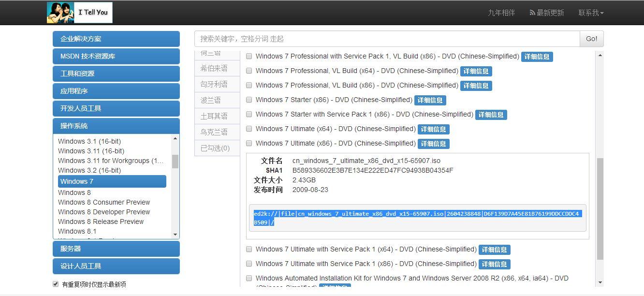644x296 pixels.
Task: Open 详细信息 for Windows 7 Ultimate (x64)
Action: [x=433, y=129]
